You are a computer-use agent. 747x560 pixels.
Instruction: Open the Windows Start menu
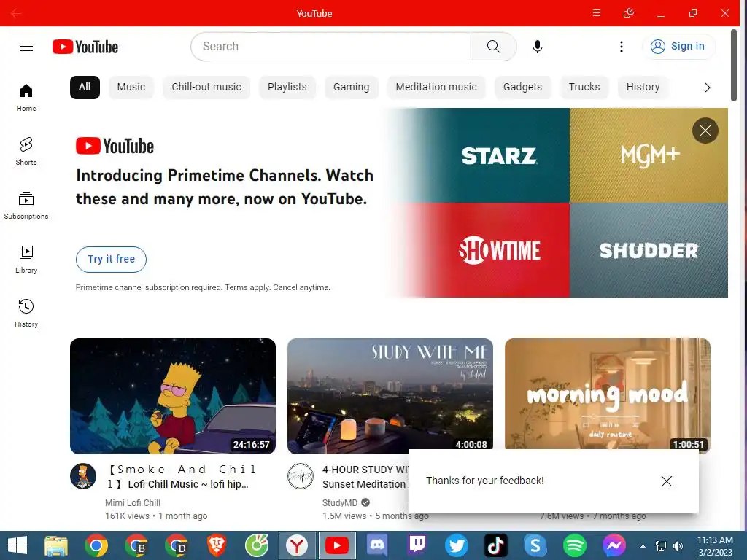tap(18, 545)
